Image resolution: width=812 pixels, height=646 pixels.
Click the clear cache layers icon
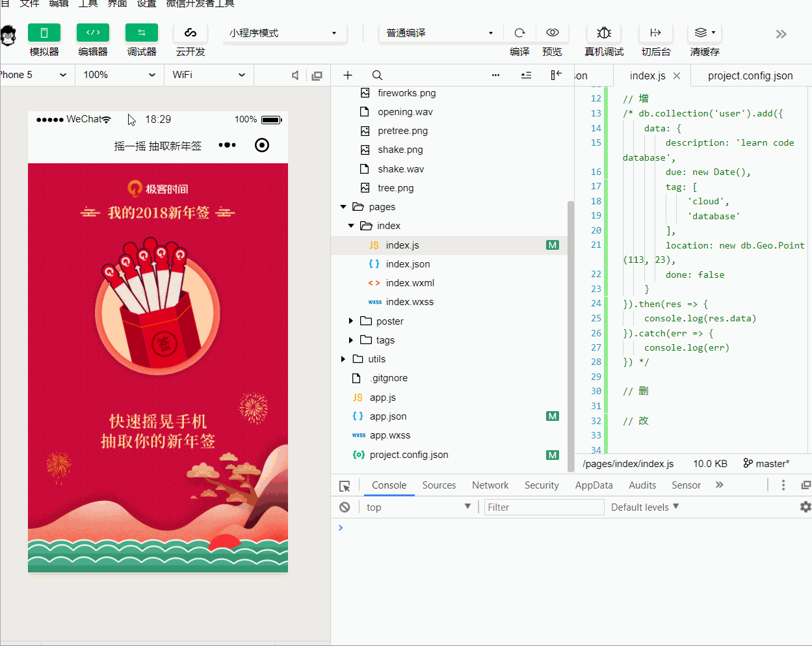pyautogui.click(x=705, y=33)
